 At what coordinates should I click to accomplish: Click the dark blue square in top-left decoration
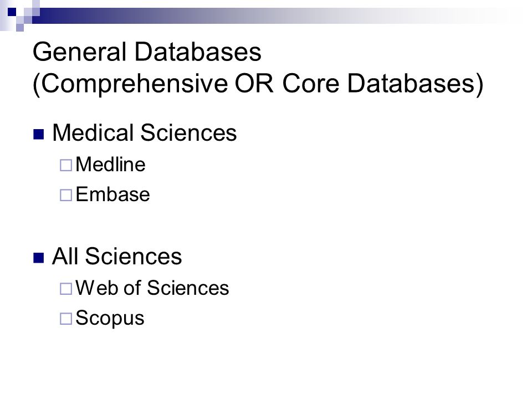[x=12, y=12]
